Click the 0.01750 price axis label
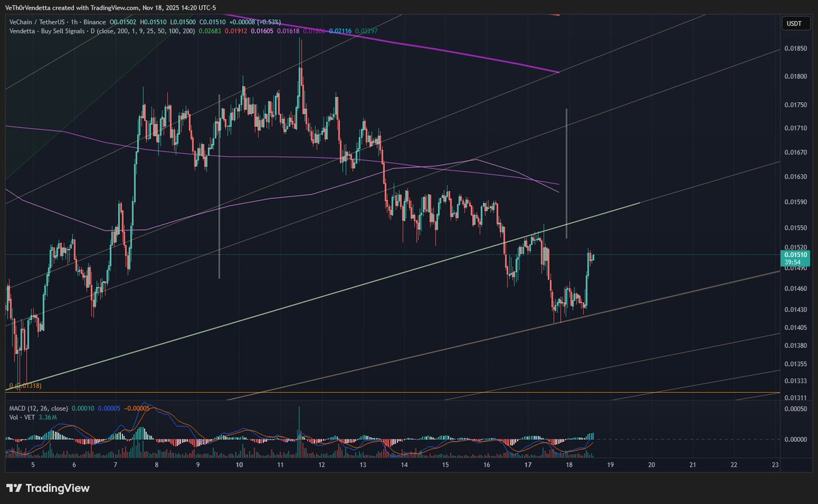 click(x=795, y=105)
